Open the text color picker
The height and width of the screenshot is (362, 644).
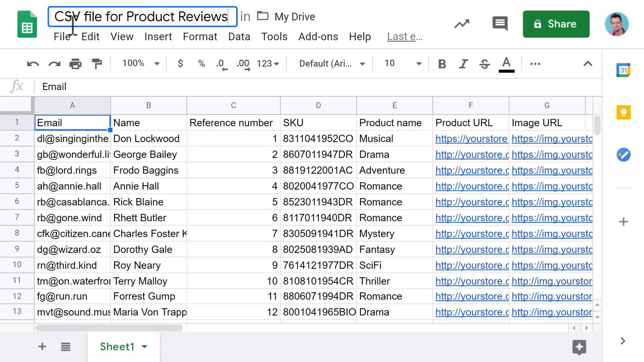tap(506, 64)
